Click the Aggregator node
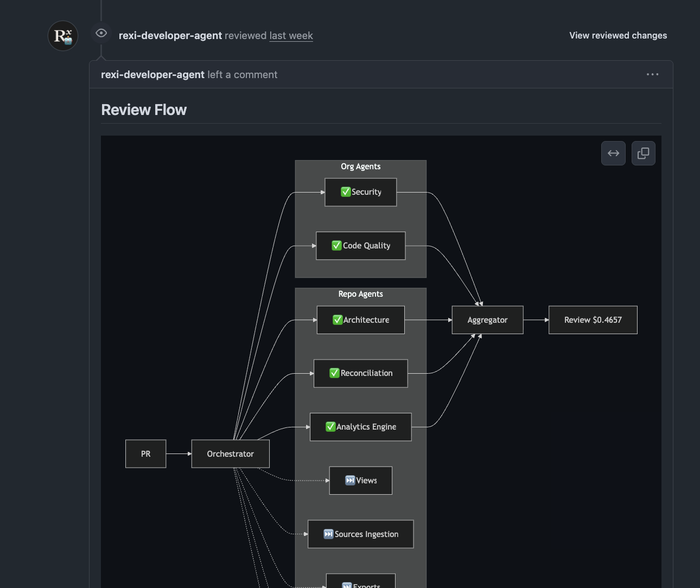This screenshot has width=700, height=588. click(488, 320)
